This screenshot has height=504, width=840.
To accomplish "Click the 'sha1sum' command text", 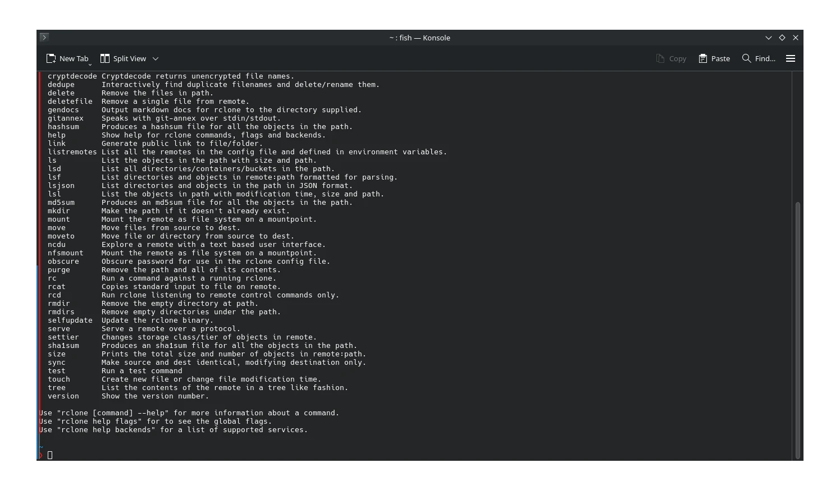I will pos(63,346).
